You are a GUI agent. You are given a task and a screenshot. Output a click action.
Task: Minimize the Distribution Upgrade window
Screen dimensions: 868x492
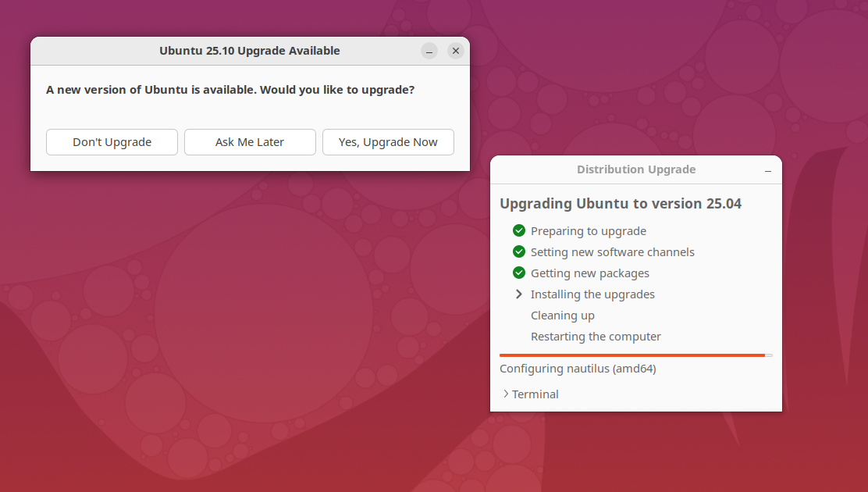pyautogui.click(x=768, y=170)
